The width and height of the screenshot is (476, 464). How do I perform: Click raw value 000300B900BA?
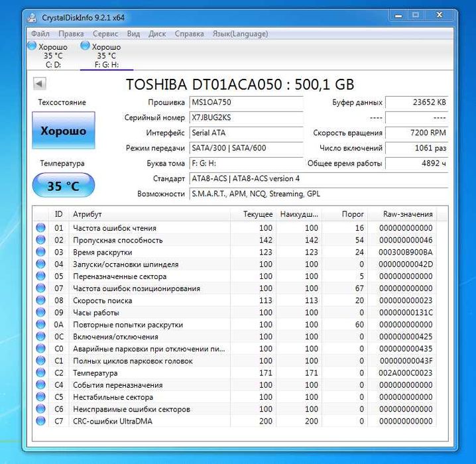pos(406,252)
